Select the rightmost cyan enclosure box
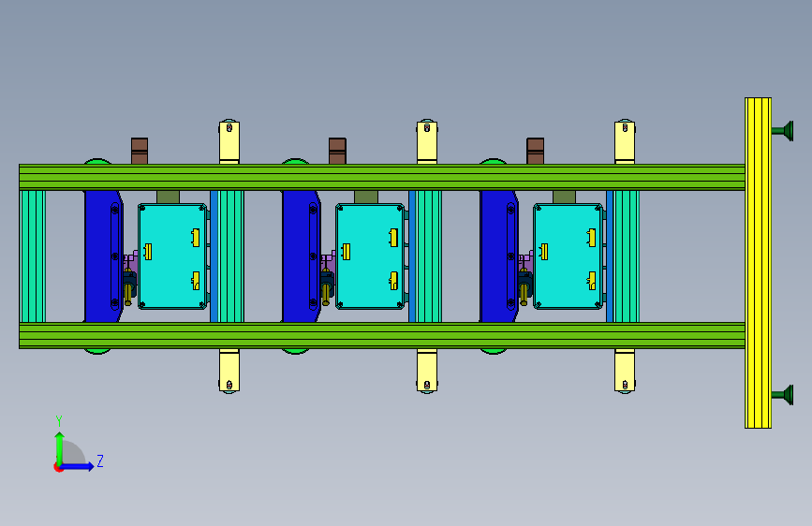Viewport: 812px width, 526px height. point(568,256)
